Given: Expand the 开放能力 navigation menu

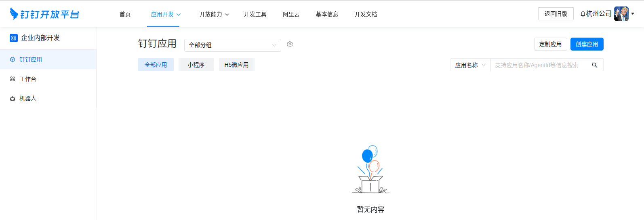Looking at the screenshot, I should [214, 14].
